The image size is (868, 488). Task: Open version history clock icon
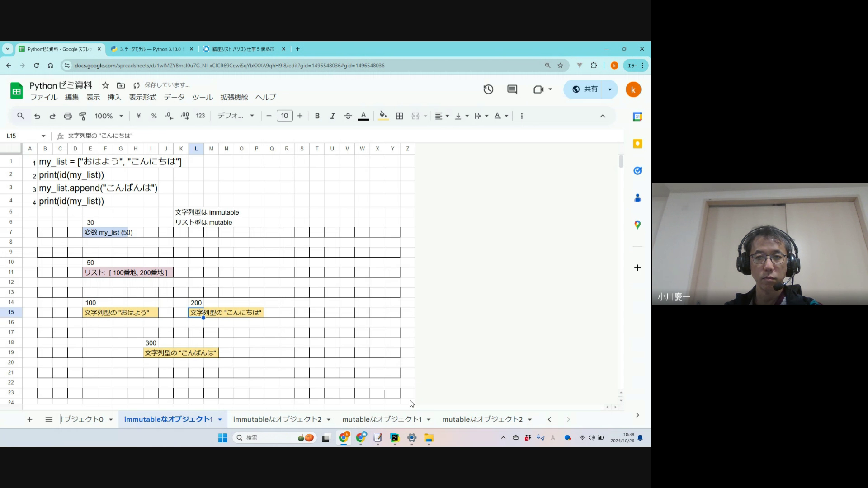(x=488, y=89)
